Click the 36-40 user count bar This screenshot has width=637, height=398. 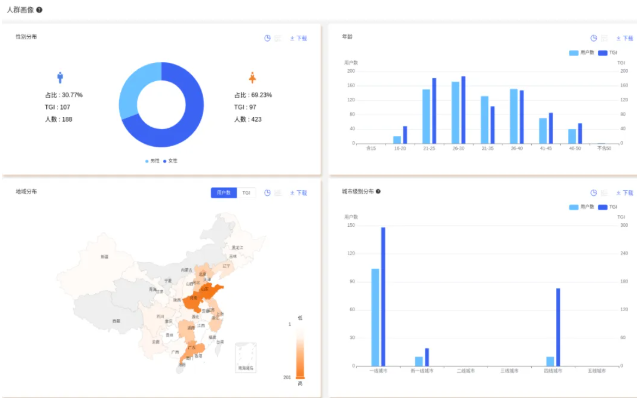tap(514, 116)
